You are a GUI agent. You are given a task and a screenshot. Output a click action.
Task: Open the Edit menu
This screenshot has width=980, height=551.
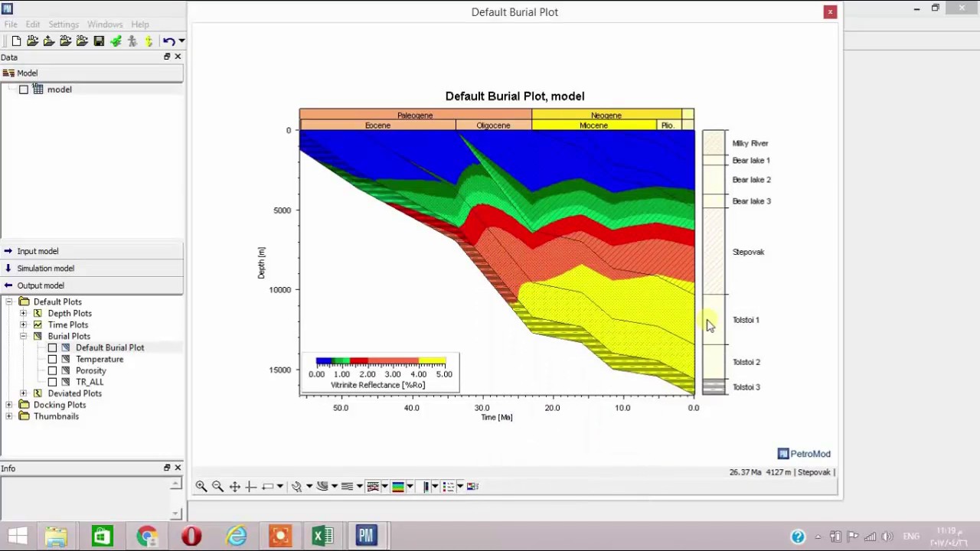(32, 24)
